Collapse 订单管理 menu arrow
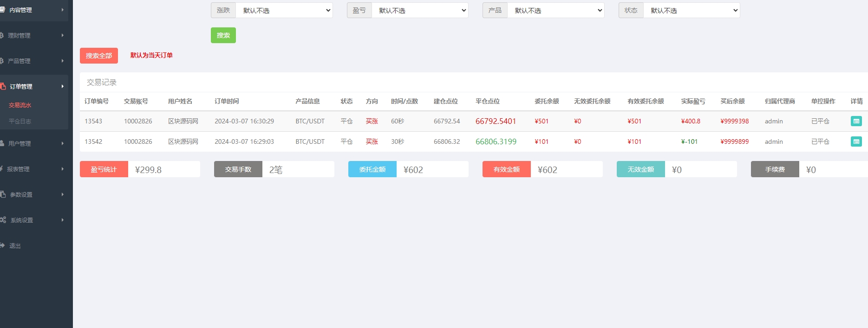The height and width of the screenshot is (328, 868). [62, 86]
